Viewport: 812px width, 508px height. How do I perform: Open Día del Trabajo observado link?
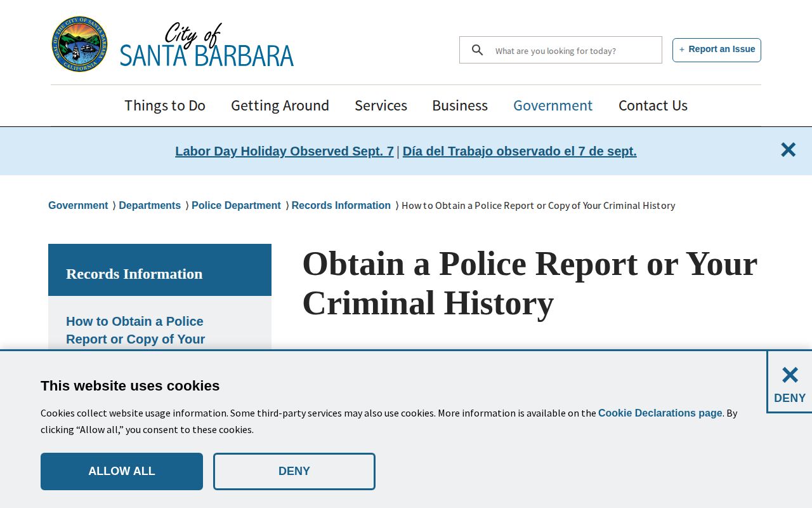pos(520,151)
